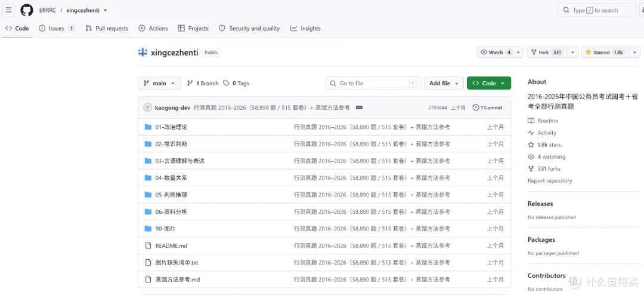Image resolution: width=644 pixels, height=295 pixels.
Task: Click the folder icon of 02-常识判断
Action: click(148, 144)
